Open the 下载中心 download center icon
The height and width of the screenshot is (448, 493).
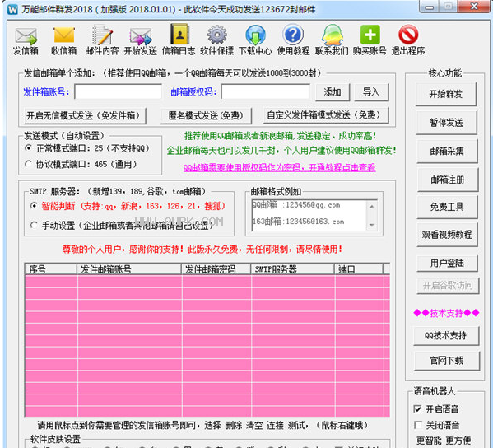(255, 40)
